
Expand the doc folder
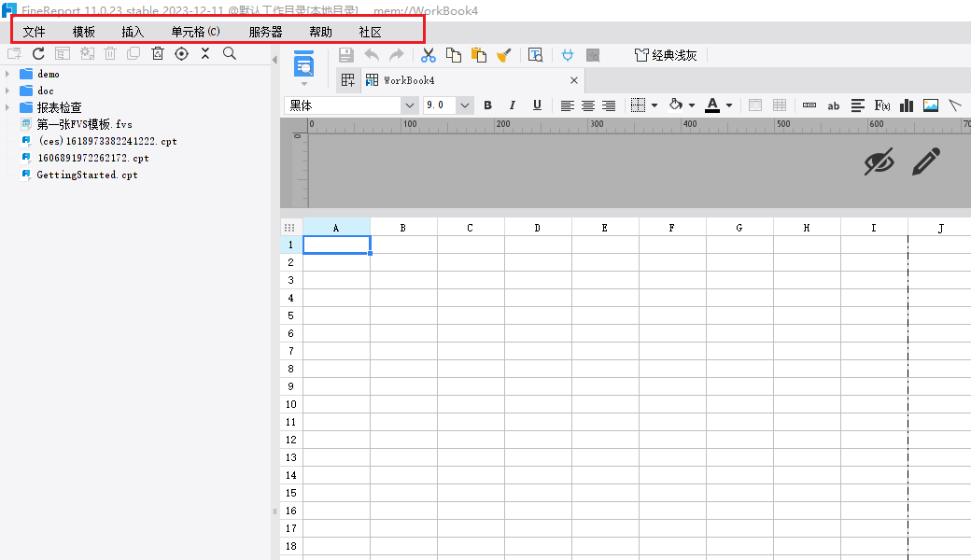pos(7,91)
